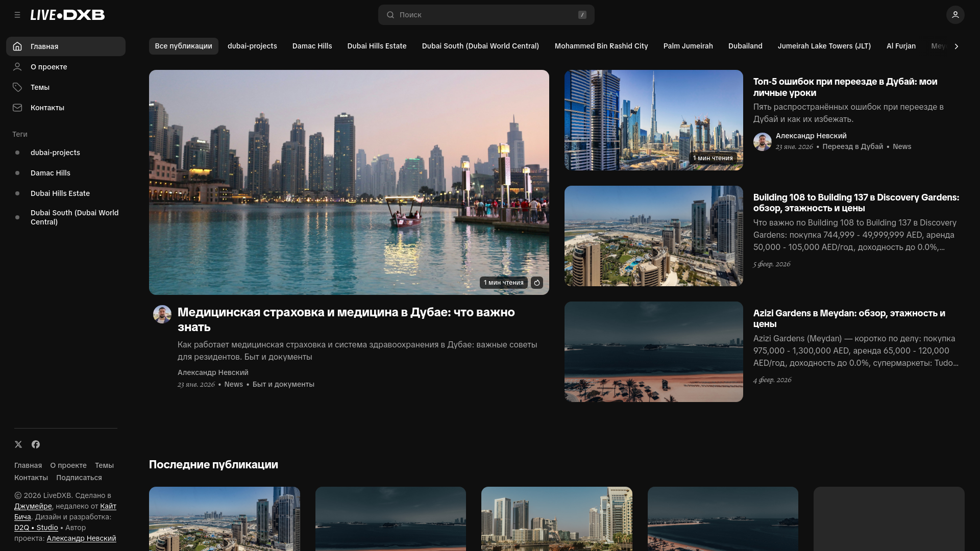Open О проекте in the sidebar menu
The image size is (980, 551).
click(66, 67)
